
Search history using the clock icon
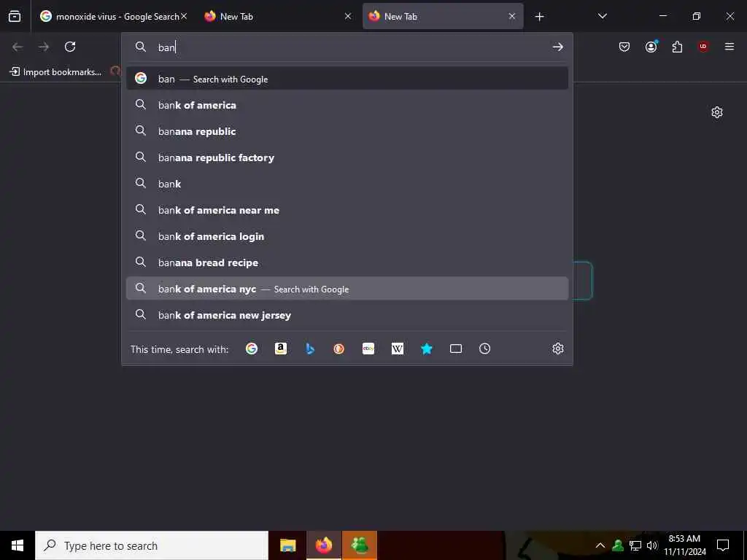(x=484, y=349)
